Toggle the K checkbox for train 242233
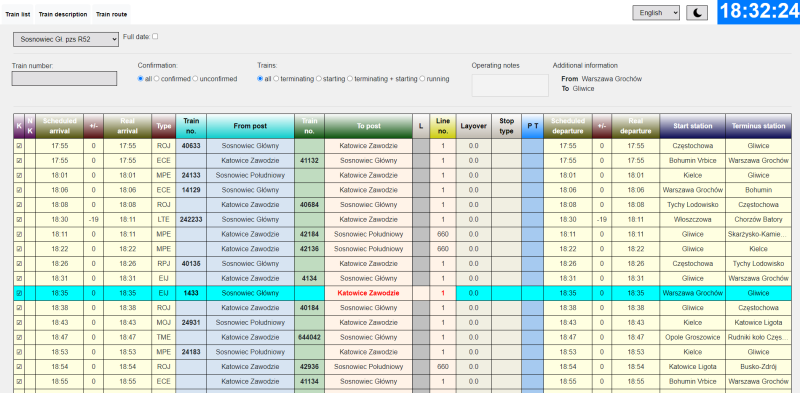 click(19, 219)
